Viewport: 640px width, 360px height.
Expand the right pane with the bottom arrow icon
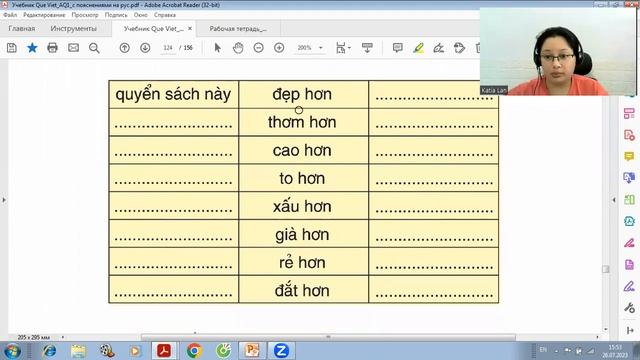pos(630,330)
